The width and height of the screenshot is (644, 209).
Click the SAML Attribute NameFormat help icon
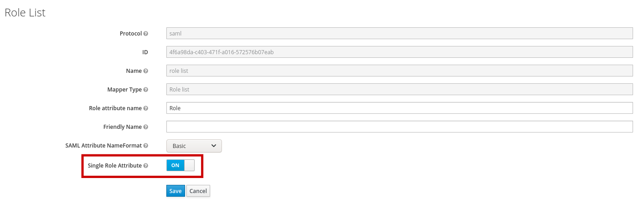pos(146,146)
